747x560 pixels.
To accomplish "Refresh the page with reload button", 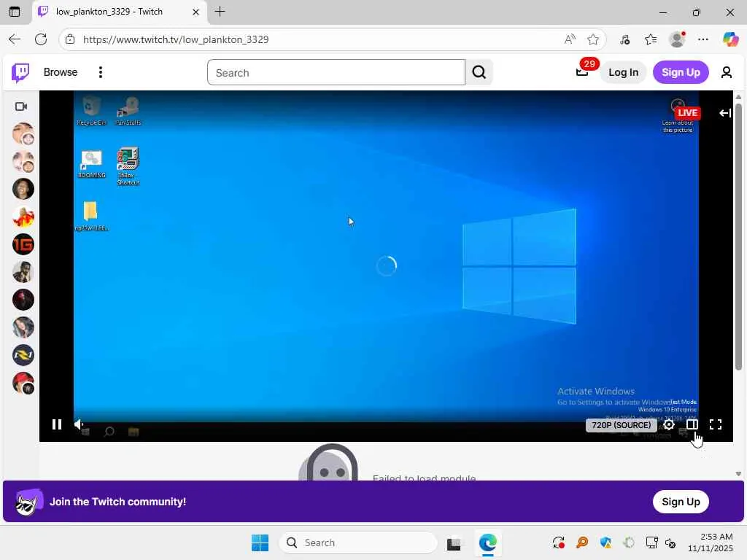I will coord(41,39).
